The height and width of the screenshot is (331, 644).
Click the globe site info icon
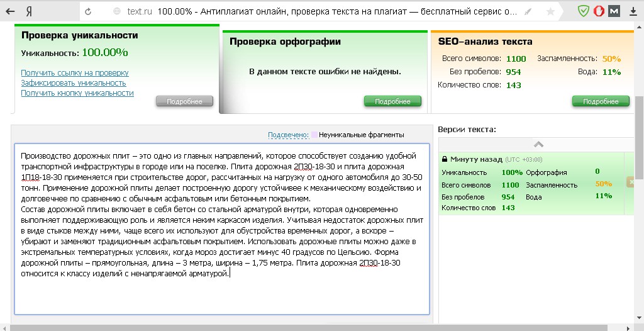pos(117,11)
